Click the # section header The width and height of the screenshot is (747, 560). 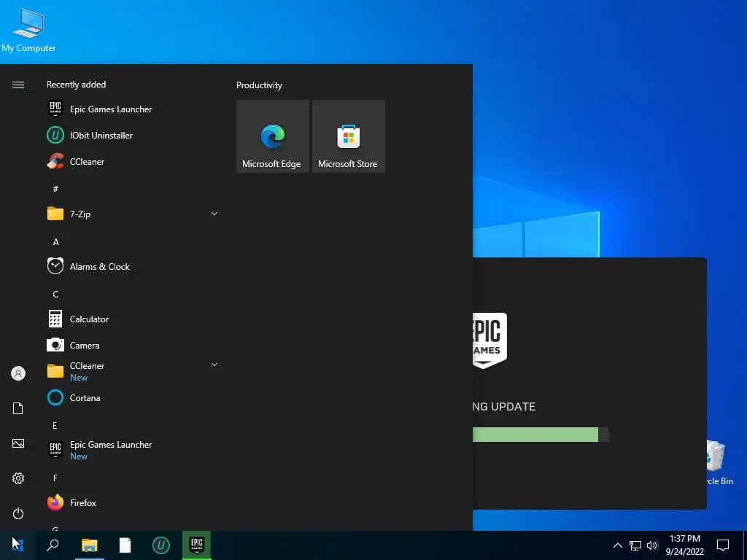[x=55, y=189]
